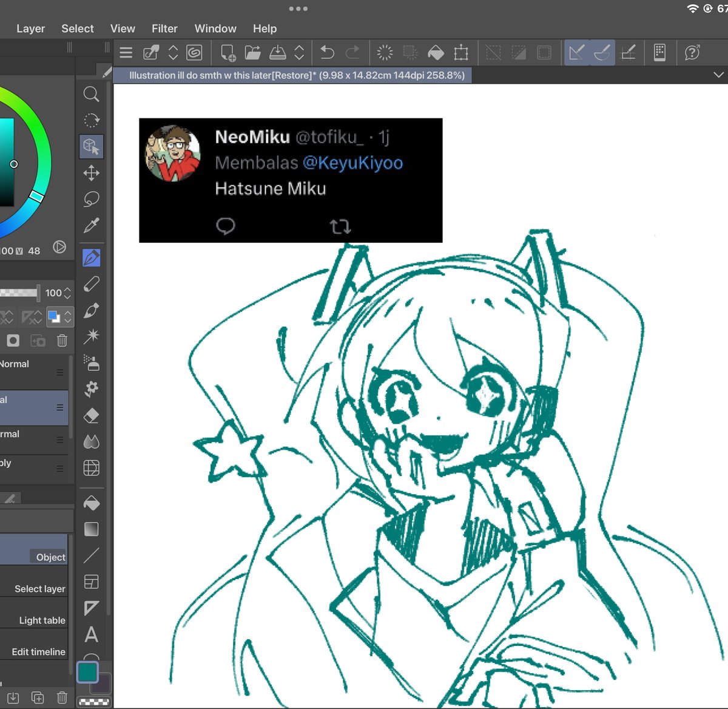Viewport: 728px width, 709px height.
Task: Click the teal main color swatch
Action: (87, 673)
